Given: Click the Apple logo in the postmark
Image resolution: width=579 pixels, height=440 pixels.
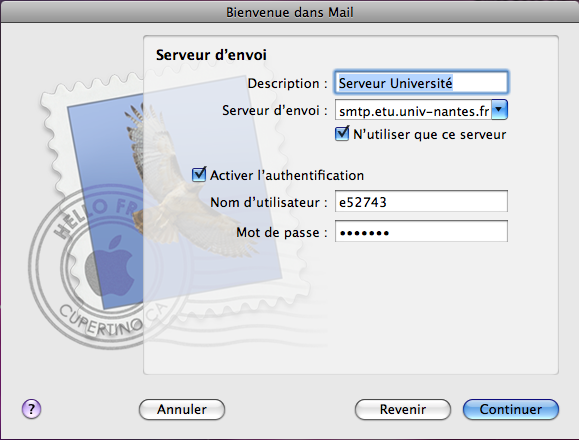Looking at the screenshot, I should pos(110,266).
